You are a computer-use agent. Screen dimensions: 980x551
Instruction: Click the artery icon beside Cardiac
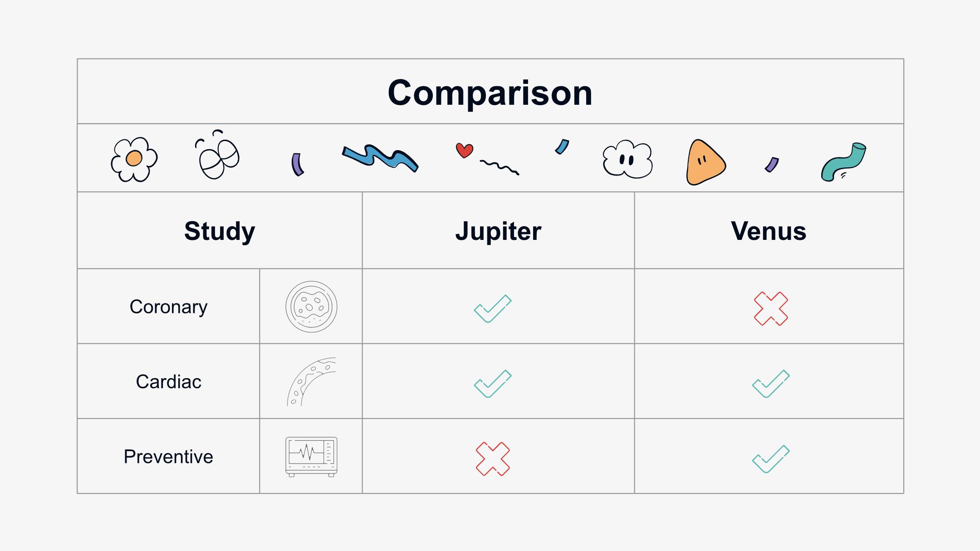(x=311, y=381)
